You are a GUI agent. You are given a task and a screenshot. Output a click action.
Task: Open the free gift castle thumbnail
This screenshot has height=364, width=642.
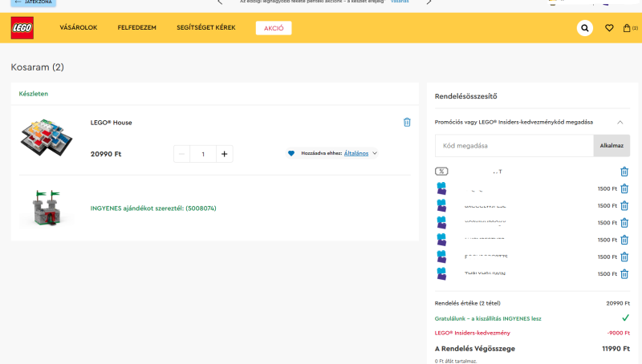47,208
